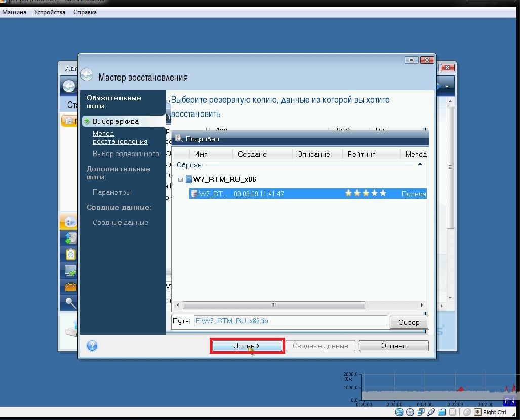Open the Справка menu
The width and height of the screenshot is (520, 420).
[85, 12]
